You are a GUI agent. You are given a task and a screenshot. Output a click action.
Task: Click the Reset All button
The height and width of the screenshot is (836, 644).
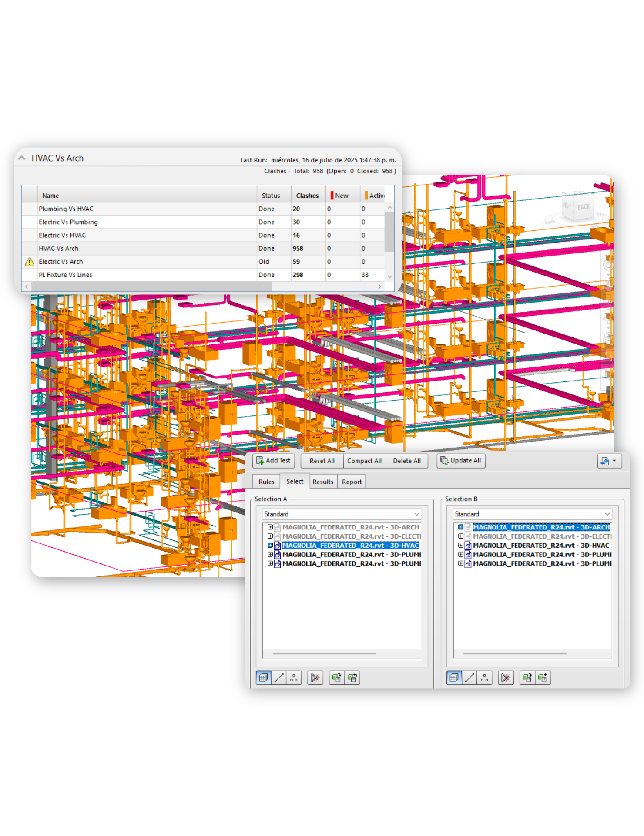coord(322,461)
